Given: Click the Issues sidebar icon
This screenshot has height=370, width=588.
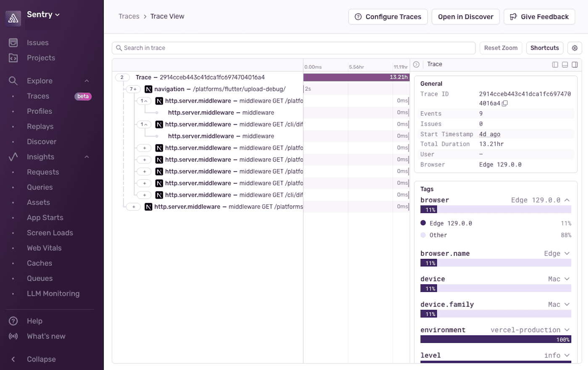Looking at the screenshot, I should pyautogui.click(x=14, y=42).
